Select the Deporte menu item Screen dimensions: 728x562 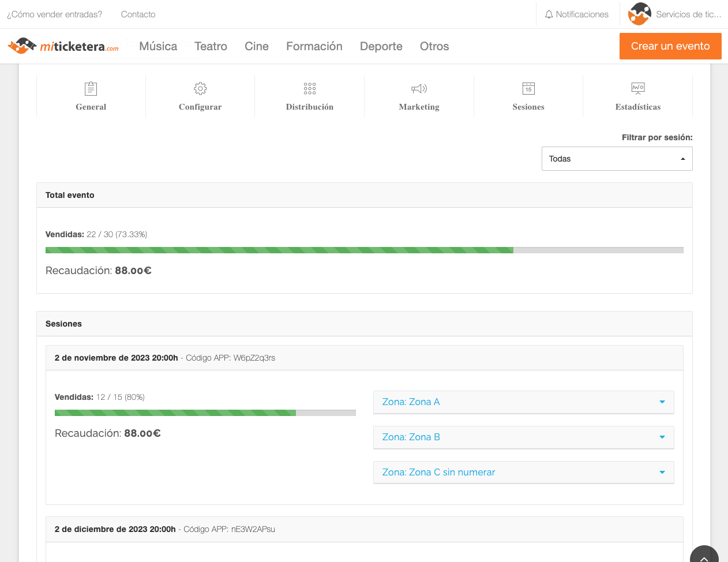[x=381, y=46]
